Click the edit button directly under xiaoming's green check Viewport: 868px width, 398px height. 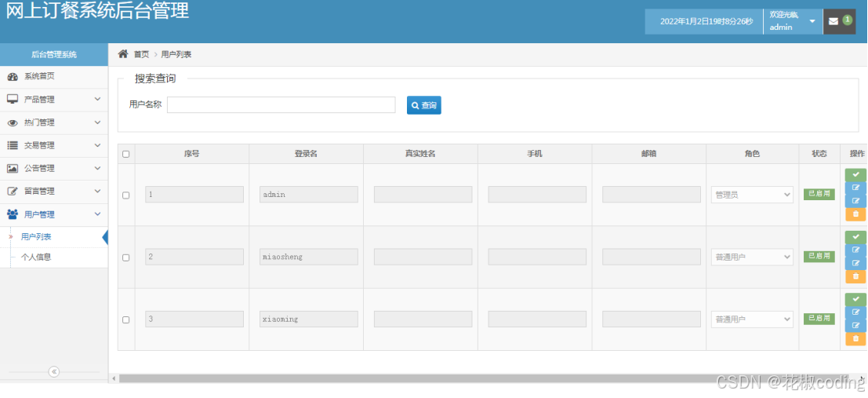(855, 312)
